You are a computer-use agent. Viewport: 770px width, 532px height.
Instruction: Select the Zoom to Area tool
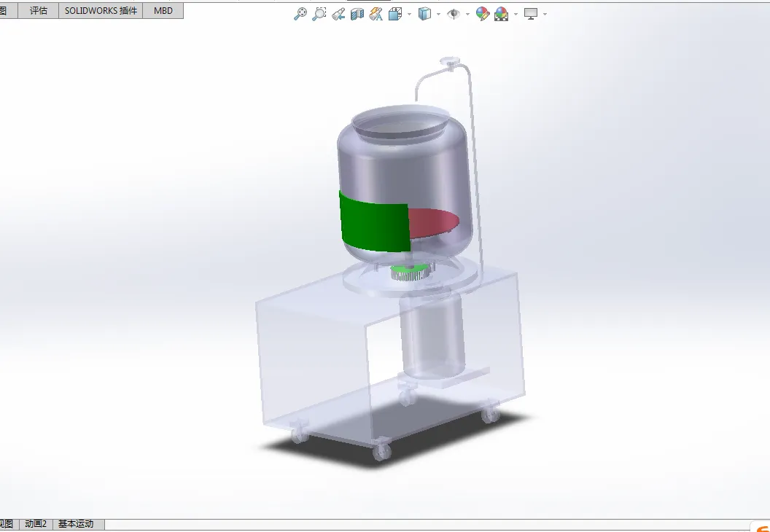click(x=319, y=14)
